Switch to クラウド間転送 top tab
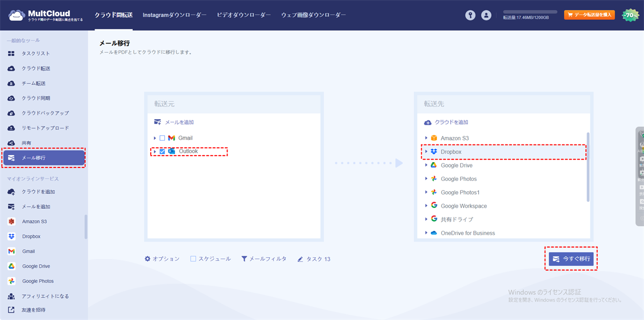 [113, 15]
